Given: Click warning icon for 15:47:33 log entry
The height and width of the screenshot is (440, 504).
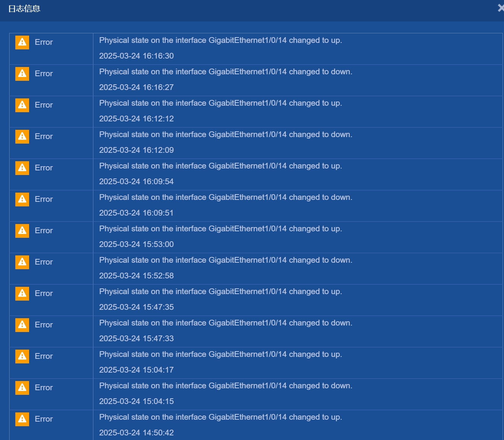Looking at the screenshot, I should pyautogui.click(x=22, y=325).
